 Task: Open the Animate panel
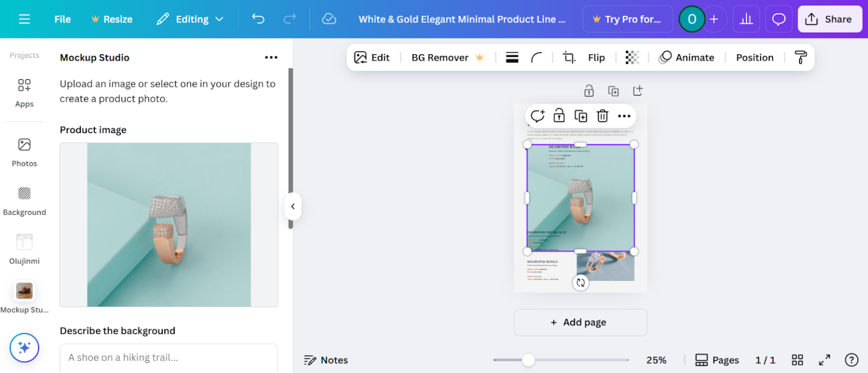tap(687, 57)
